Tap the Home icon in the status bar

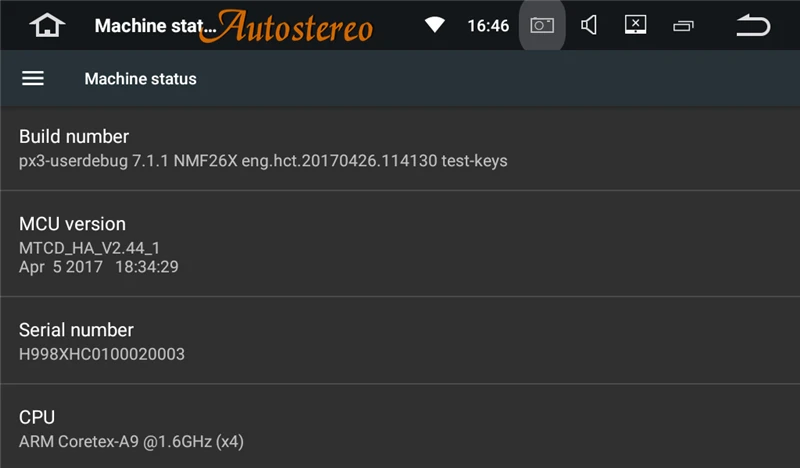[46, 25]
